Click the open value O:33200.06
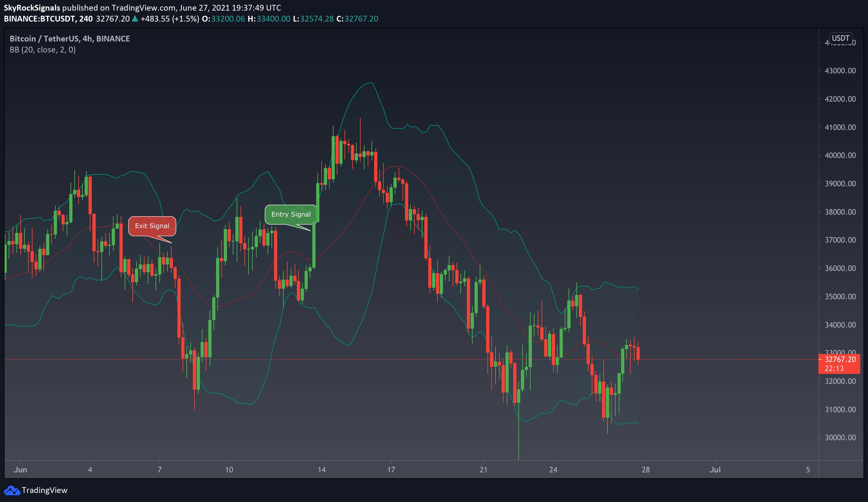This screenshot has height=502, width=868. pos(223,19)
